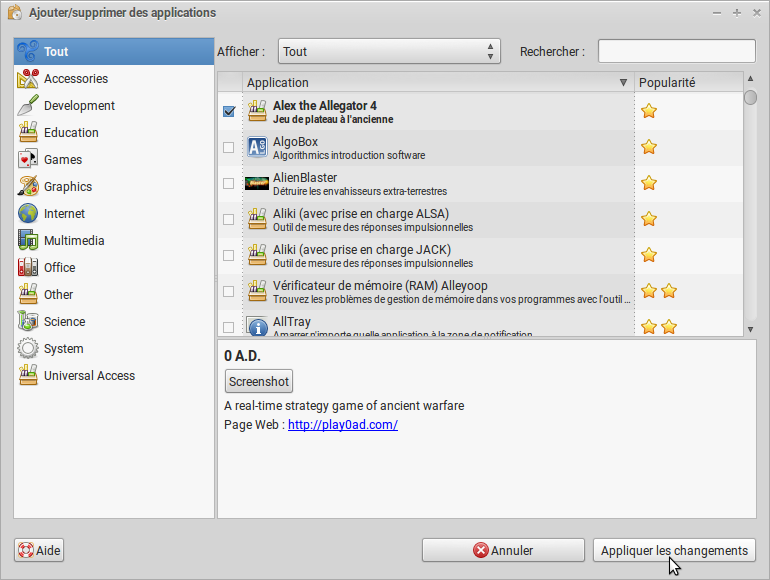Screen dimensions: 770x580
Task: Click the list scroll down arrow
Action: pyautogui.click(x=750, y=330)
